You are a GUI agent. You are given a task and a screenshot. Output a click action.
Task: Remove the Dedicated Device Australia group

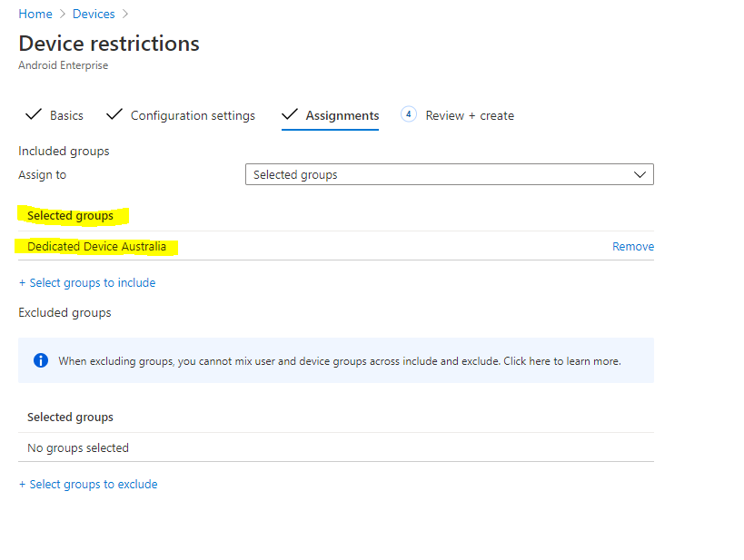click(x=632, y=246)
